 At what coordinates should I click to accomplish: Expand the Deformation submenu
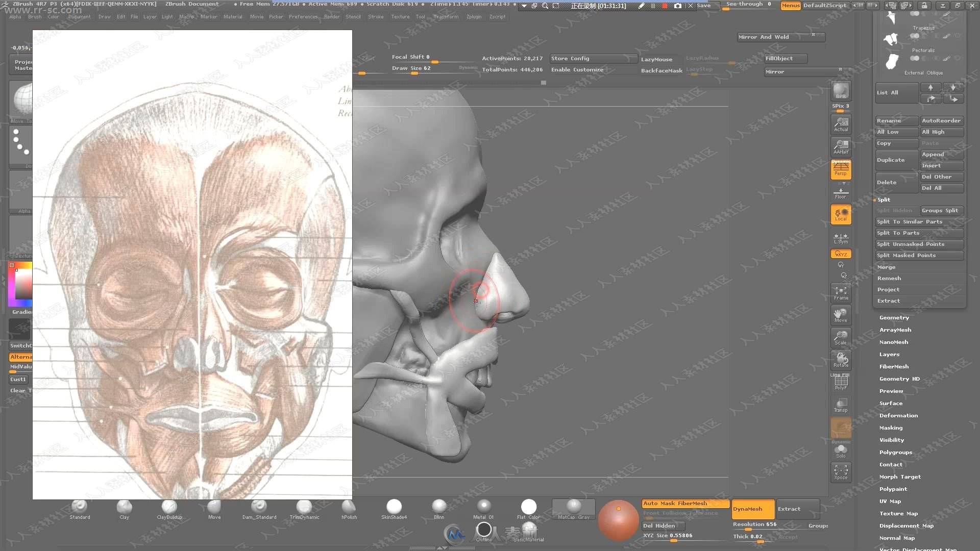[x=898, y=415]
